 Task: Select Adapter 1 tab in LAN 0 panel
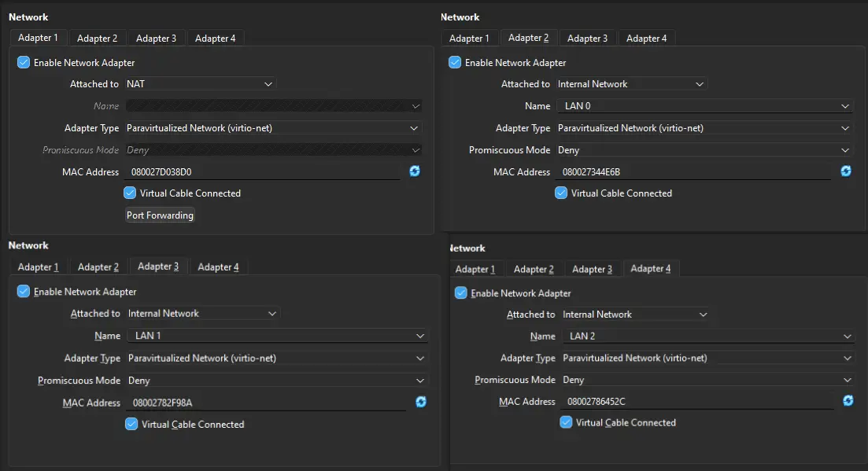(469, 39)
